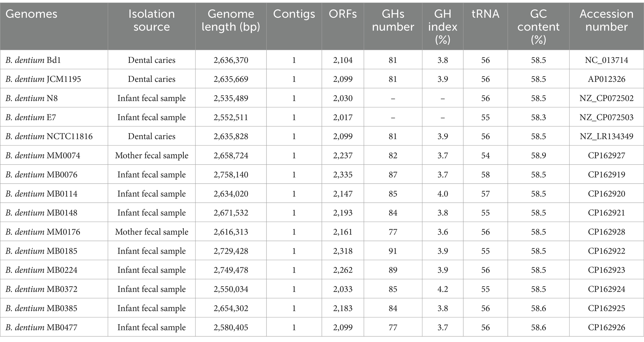The height and width of the screenshot is (342, 644).
Task: Click accession number NC_013714
Action: (606, 60)
